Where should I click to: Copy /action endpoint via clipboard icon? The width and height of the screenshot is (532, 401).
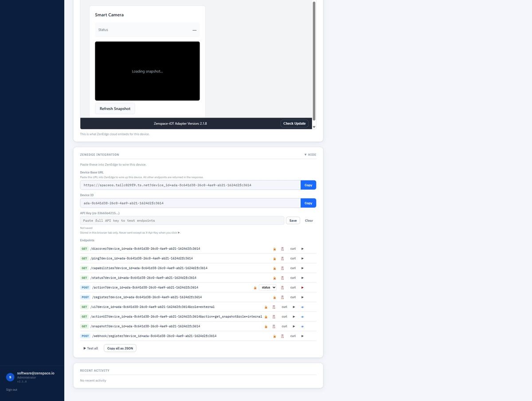click(282, 287)
